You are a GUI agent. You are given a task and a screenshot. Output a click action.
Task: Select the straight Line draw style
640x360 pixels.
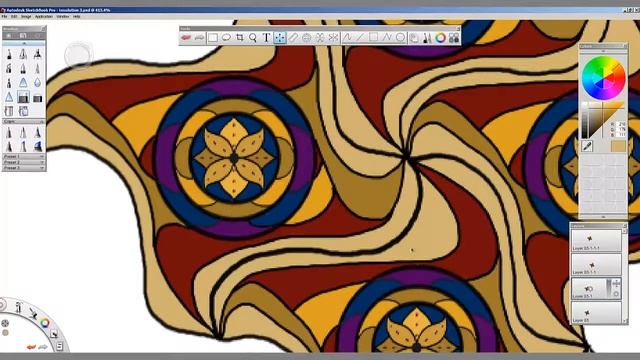[x=360, y=38]
